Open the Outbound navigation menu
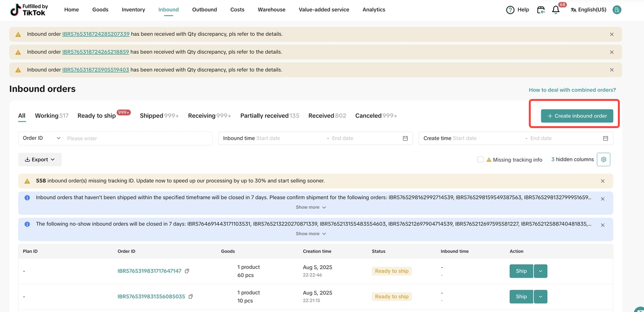Screen dimensions: 644x312 pyautogui.click(x=204, y=10)
